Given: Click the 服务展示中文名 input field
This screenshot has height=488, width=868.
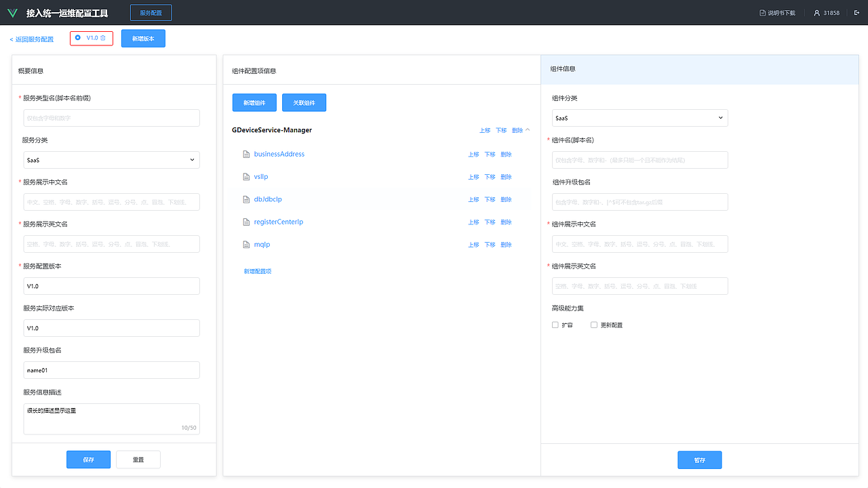Looking at the screenshot, I should point(112,202).
